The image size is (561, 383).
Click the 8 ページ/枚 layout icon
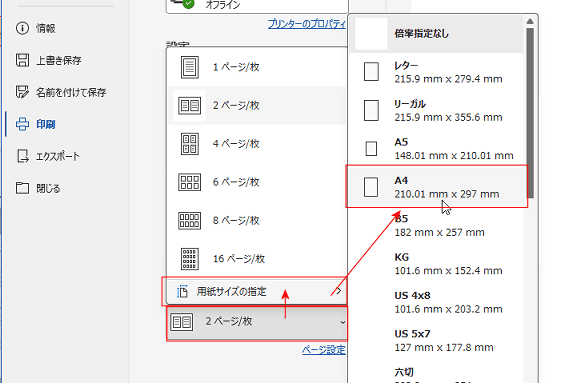click(x=190, y=220)
